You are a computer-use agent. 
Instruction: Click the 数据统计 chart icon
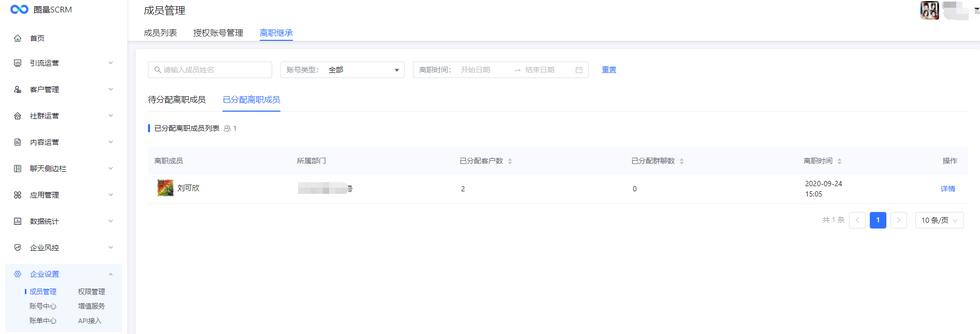18,221
